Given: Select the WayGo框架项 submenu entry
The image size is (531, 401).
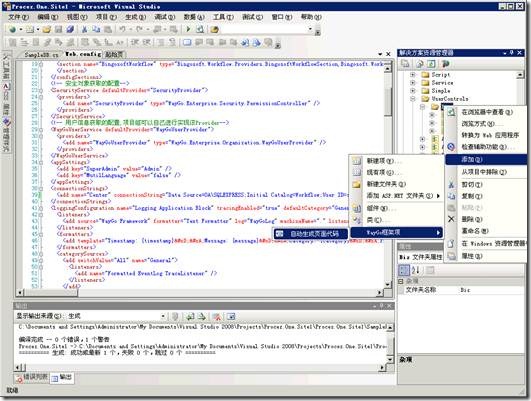Looking at the screenshot, I should coord(396,232).
